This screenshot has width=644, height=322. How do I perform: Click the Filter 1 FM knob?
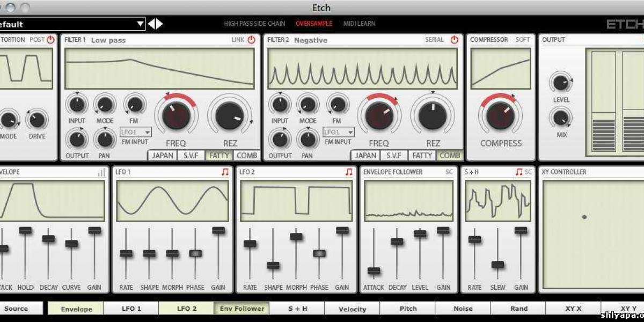pyautogui.click(x=134, y=104)
